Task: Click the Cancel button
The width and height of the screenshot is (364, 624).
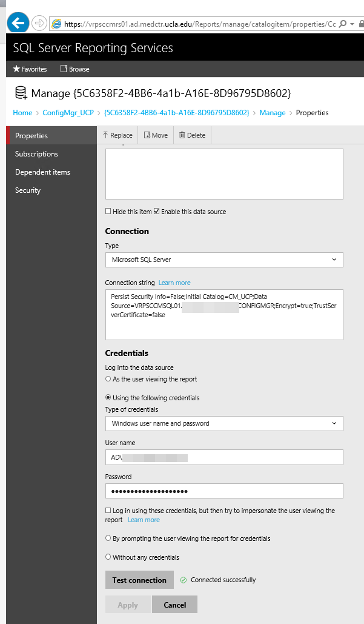Action: 175,605
